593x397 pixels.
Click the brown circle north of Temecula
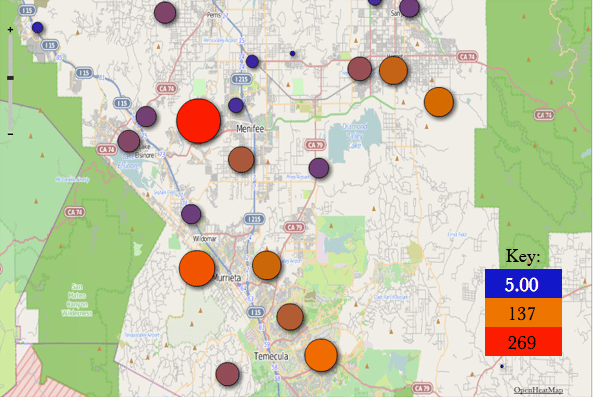click(x=290, y=317)
